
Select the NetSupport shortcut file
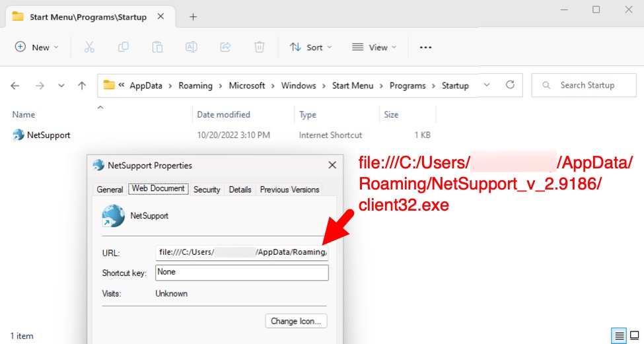[x=48, y=135]
